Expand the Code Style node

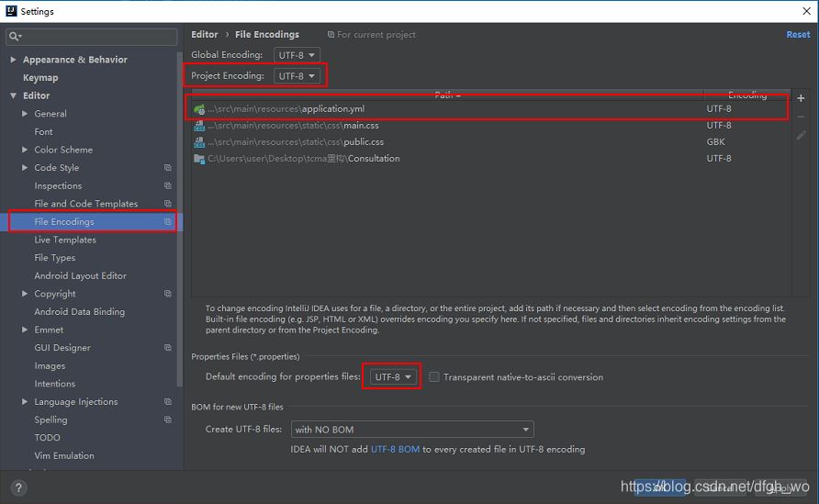coord(25,168)
